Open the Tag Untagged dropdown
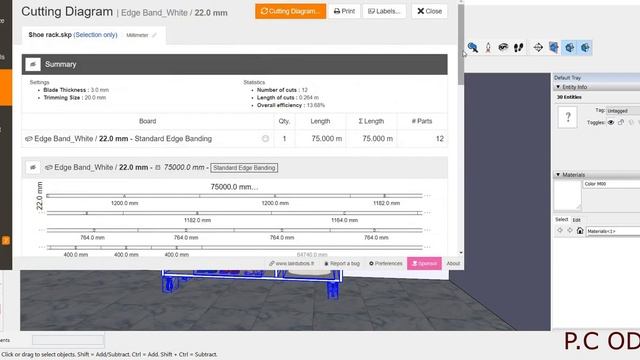The height and width of the screenshot is (360, 640). (x=623, y=111)
